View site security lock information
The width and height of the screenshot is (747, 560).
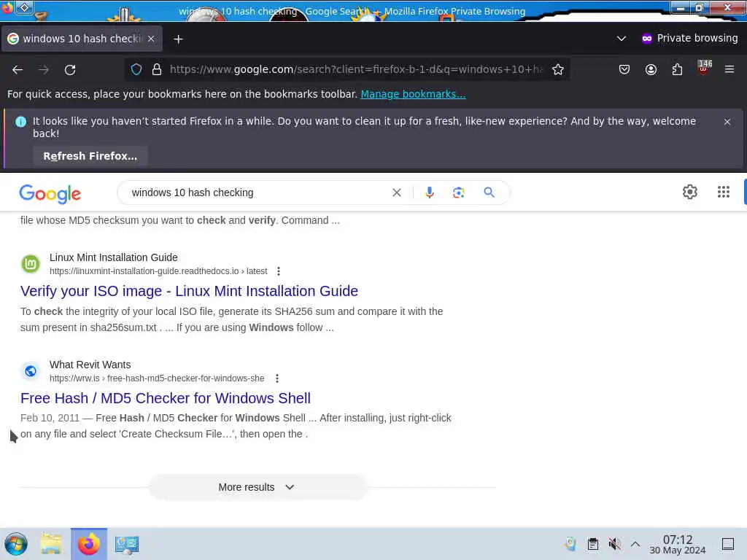pos(157,69)
